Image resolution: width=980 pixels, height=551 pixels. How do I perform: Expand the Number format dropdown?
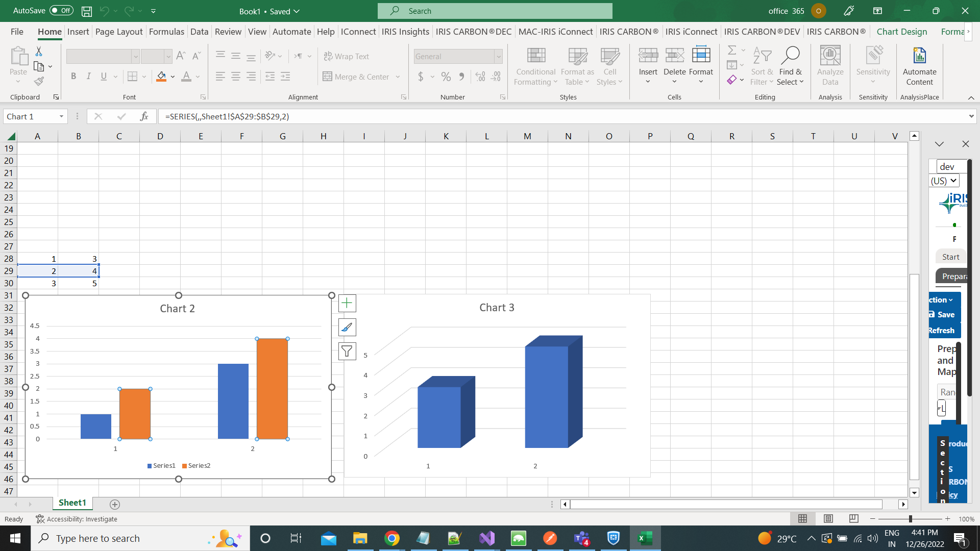coord(498,56)
